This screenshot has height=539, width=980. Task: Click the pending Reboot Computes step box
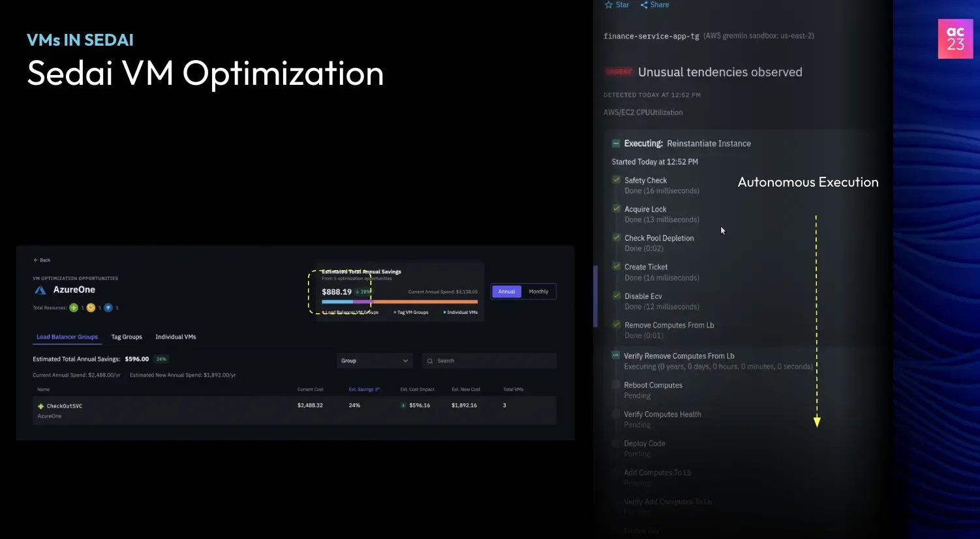pyautogui.click(x=616, y=385)
